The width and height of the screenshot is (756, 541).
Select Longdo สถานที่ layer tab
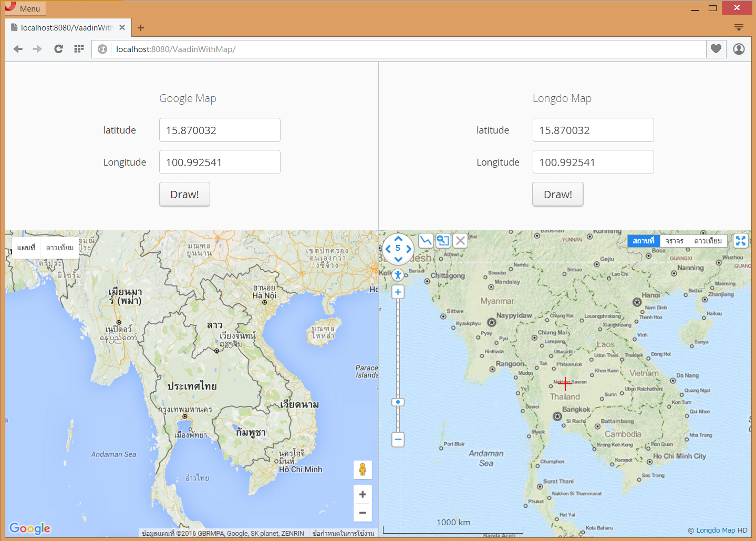(x=644, y=241)
